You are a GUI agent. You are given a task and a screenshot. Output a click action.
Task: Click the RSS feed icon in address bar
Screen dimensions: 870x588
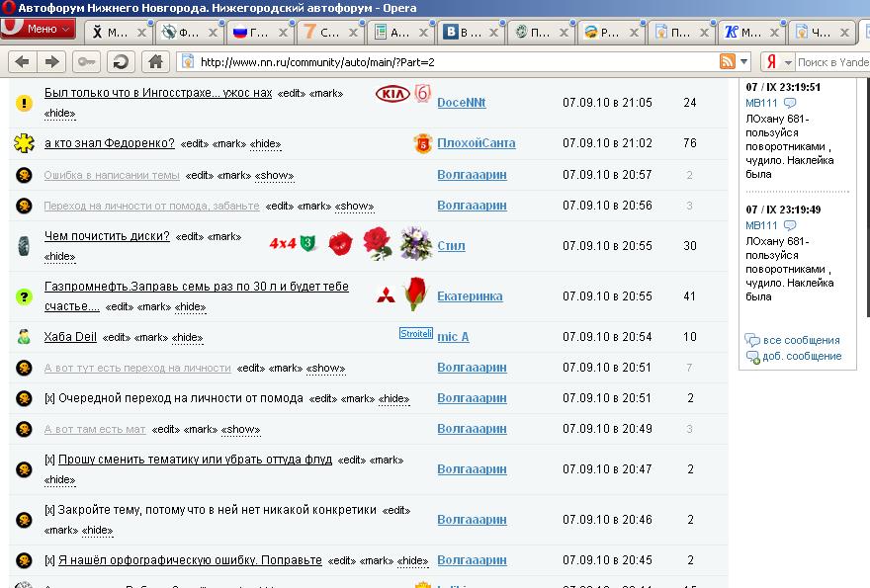coord(727,62)
